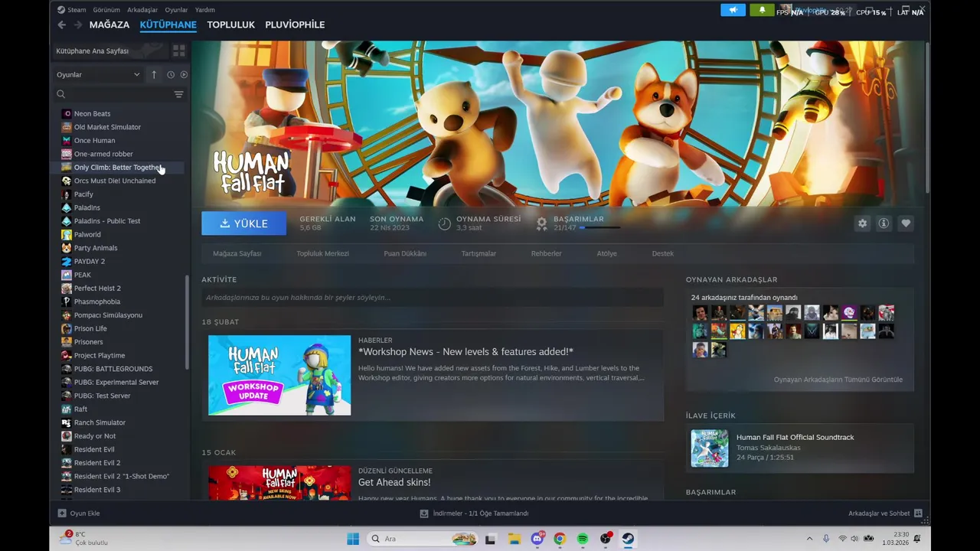The height and width of the screenshot is (551, 980).
Task: Click the Windows taskbar search box
Action: pos(423,539)
